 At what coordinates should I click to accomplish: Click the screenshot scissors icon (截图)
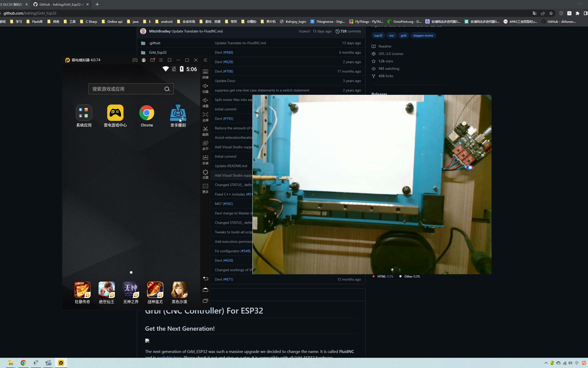pyautogui.click(x=205, y=129)
